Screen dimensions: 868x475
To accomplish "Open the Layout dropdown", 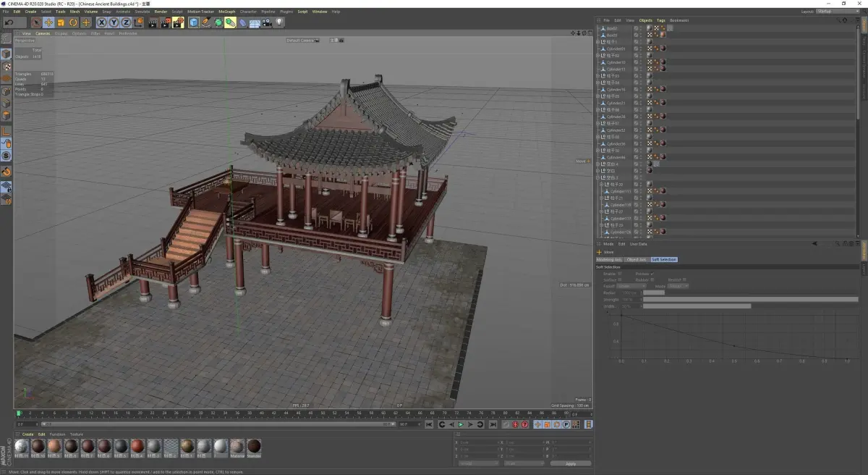I will (839, 12).
